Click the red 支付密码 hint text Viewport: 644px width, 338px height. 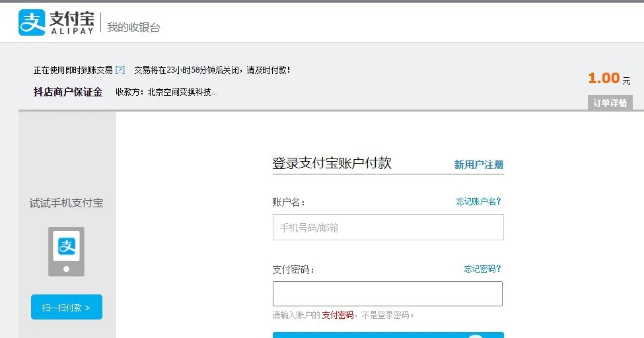pyautogui.click(x=338, y=315)
